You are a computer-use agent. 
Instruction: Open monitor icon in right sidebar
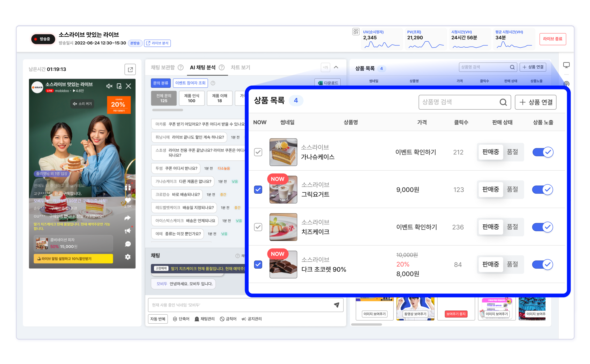(566, 65)
